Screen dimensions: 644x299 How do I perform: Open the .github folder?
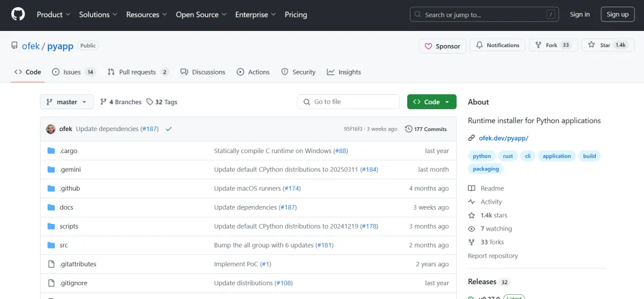pos(70,189)
